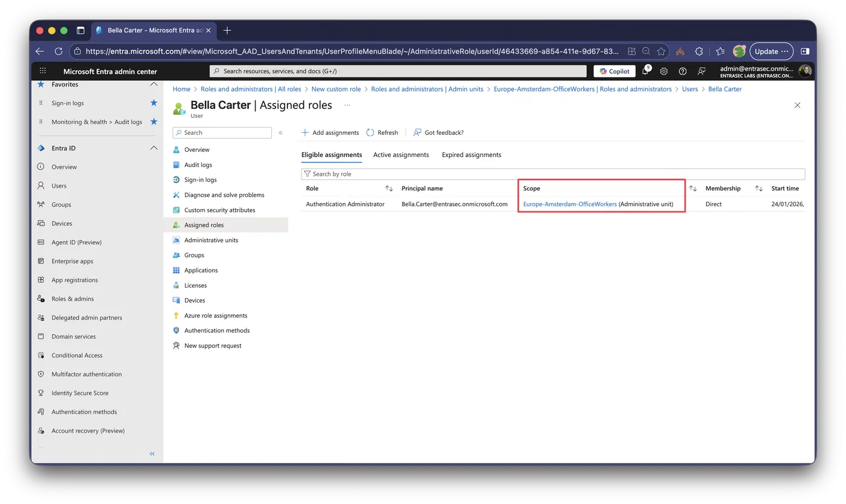Switch to Expired assignments tab
This screenshot has width=846, height=504.
click(471, 155)
